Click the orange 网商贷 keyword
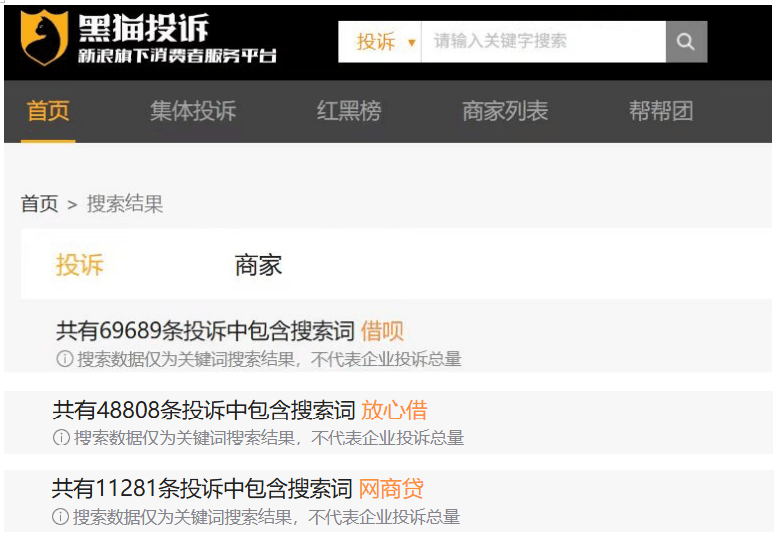 click(391, 489)
